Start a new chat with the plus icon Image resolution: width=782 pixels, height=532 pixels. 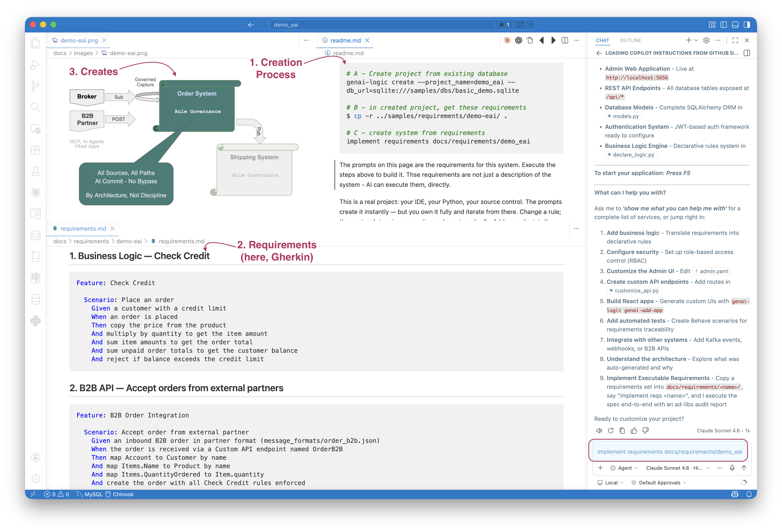tap(688, 40)
